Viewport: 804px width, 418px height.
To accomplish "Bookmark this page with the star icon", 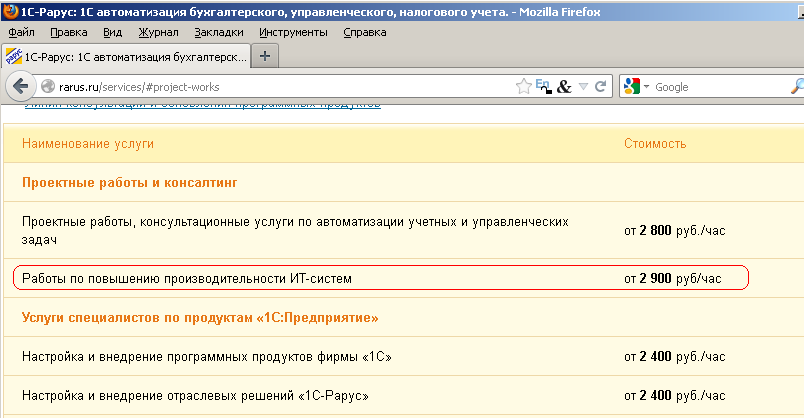I will click(524, 86).
